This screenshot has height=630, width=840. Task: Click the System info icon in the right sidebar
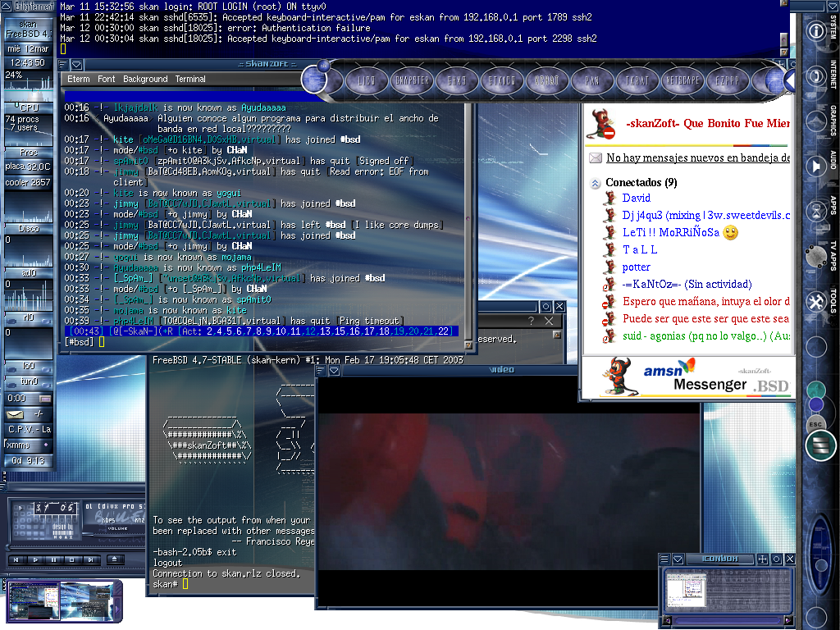pyautogui.click(x=816, y=31)
